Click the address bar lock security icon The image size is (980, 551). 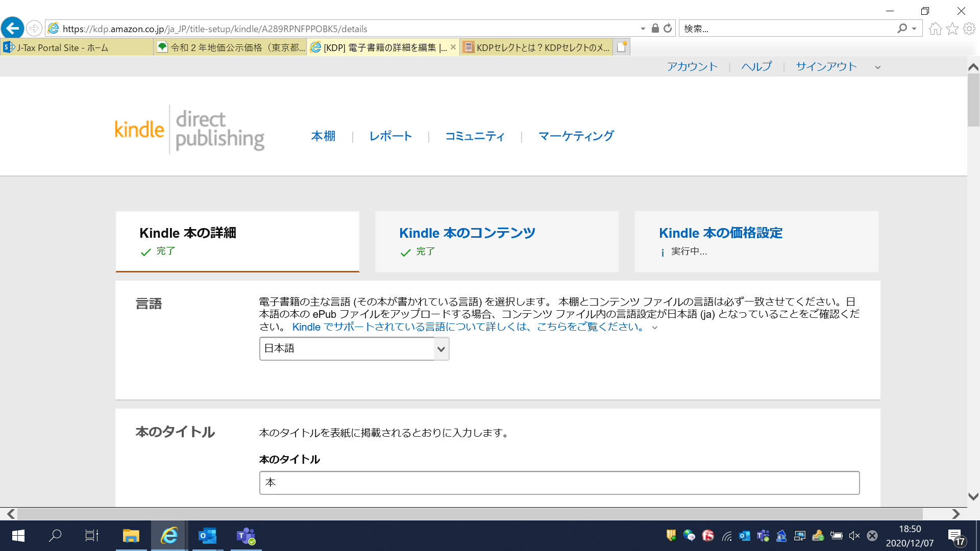(655, 29)
